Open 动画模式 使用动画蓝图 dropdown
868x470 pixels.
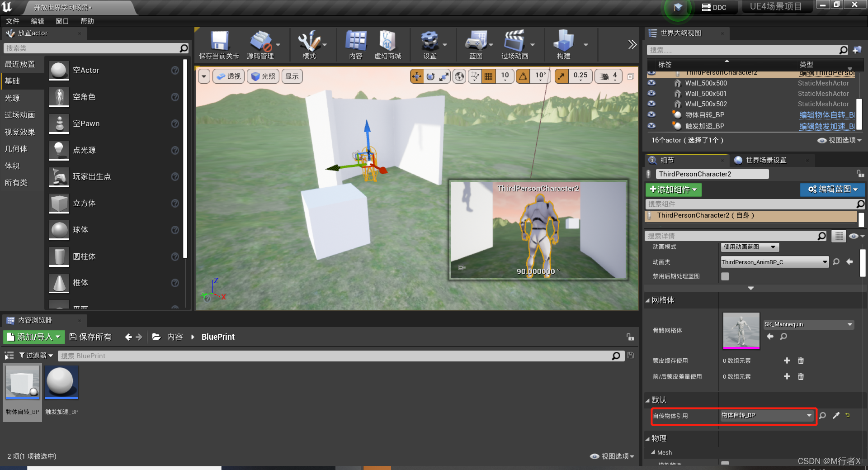click(x=750, y=247)
